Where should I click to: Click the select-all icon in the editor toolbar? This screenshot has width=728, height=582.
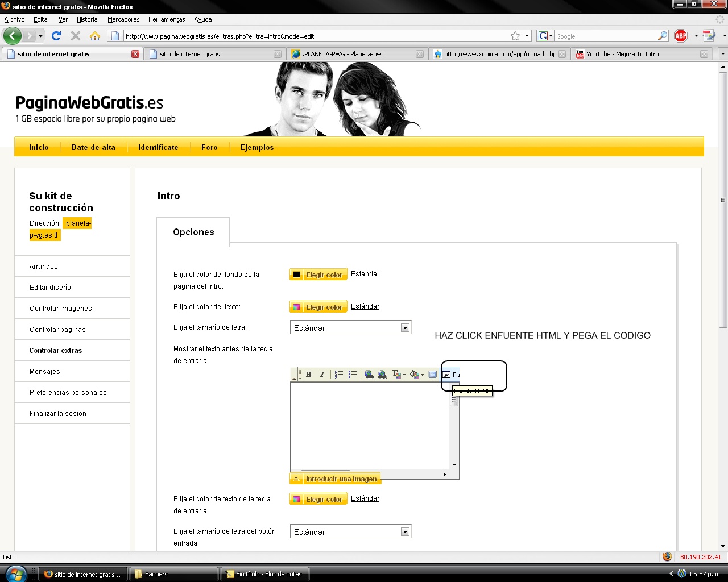[x=432, y=375]
